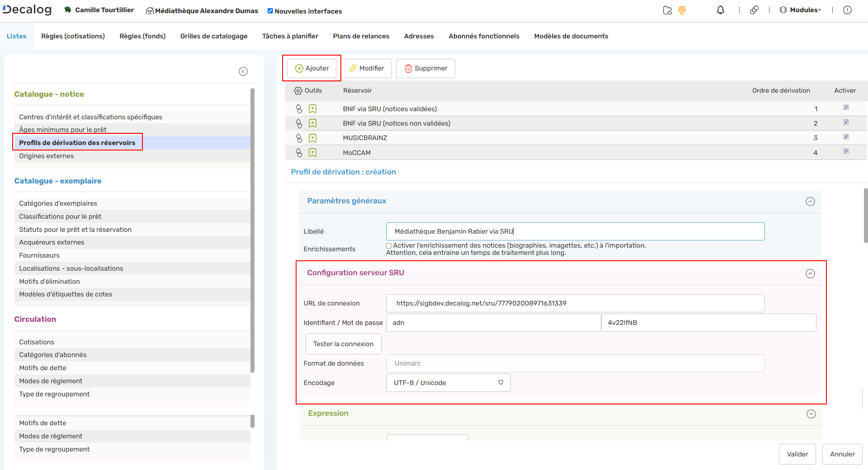The height and width of the screenshot is (470, 868).
Task: Select Profils de dérivation des réservoirs
Action: [77, 142]
